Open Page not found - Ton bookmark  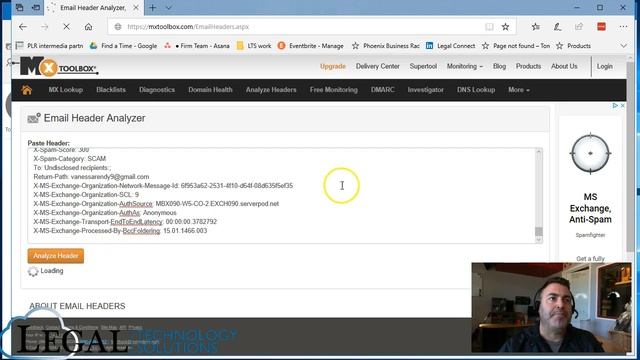point(516,46)
